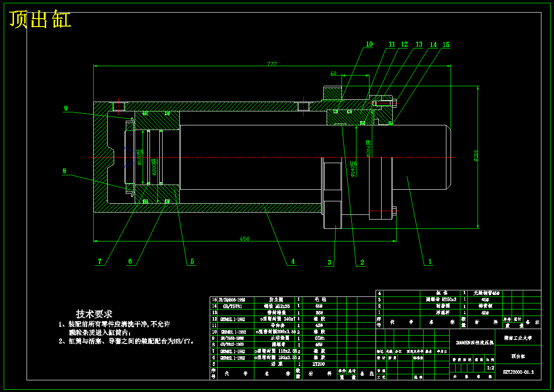
Task: Click the vertical diameter dimension ø310
Action: point(476,156)
